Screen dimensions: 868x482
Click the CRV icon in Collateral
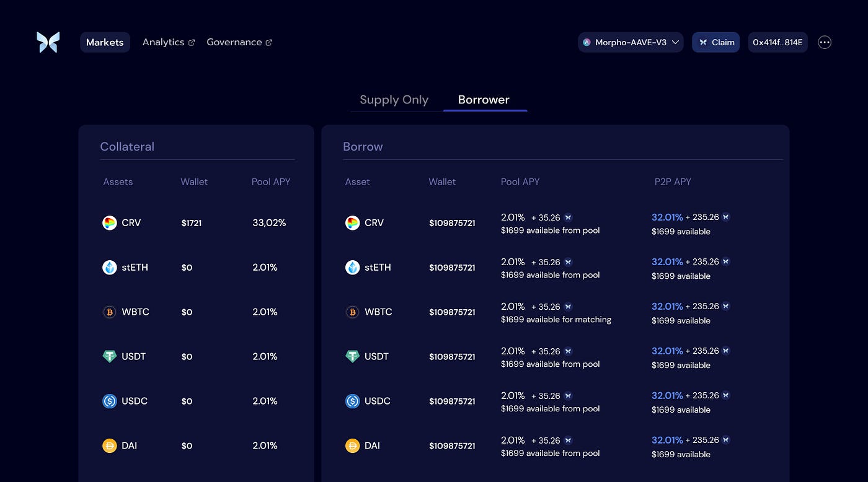coord(110,223)
